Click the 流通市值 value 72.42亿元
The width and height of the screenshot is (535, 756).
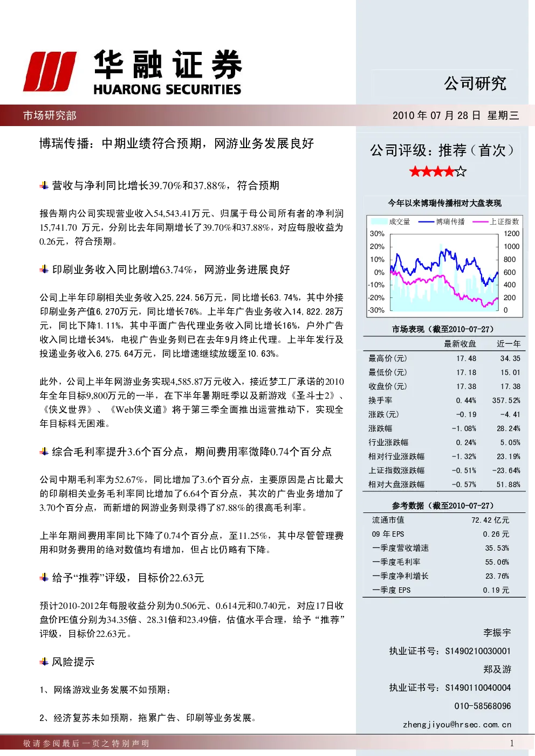click(490, 520)
